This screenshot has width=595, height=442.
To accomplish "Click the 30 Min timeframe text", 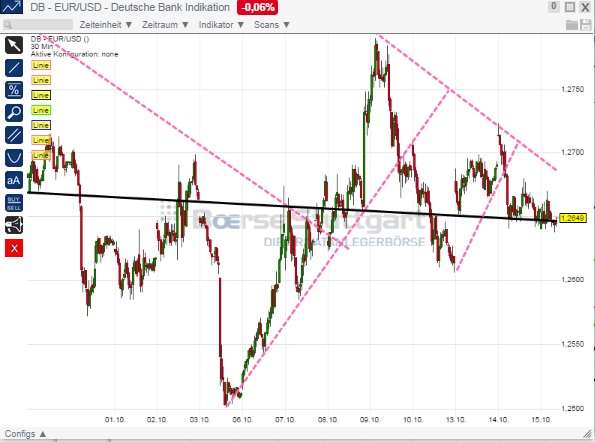I will click(x=42, y=47).
